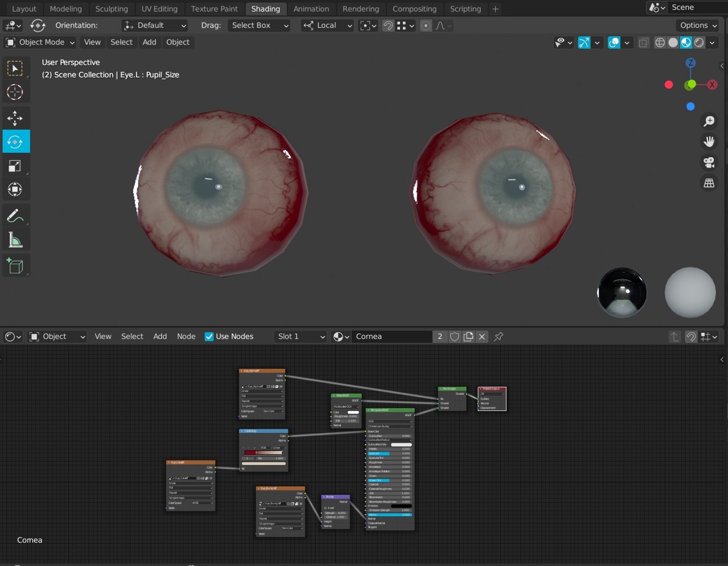Image resolution: width=728 pixels, height=566 pixels.
Task: Open the Select Box drag dropdown
Action: pos(259,25)
